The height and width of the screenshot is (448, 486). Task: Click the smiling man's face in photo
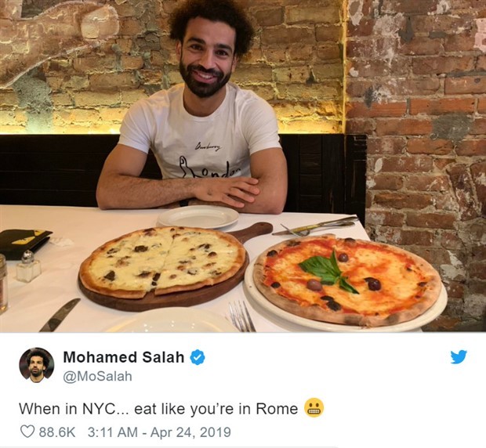[205, 57]
